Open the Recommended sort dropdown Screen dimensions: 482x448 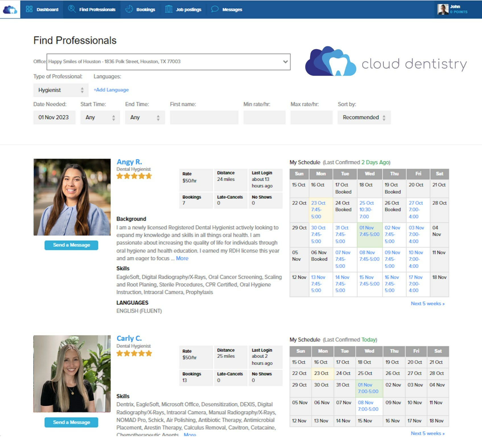point(364,117)
